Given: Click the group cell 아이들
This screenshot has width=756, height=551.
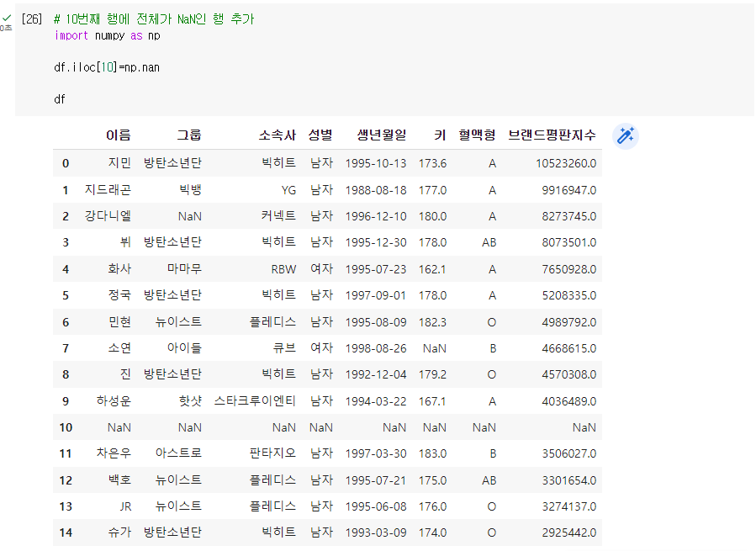Looking at the screenshot, I should [x=184, y=348].
